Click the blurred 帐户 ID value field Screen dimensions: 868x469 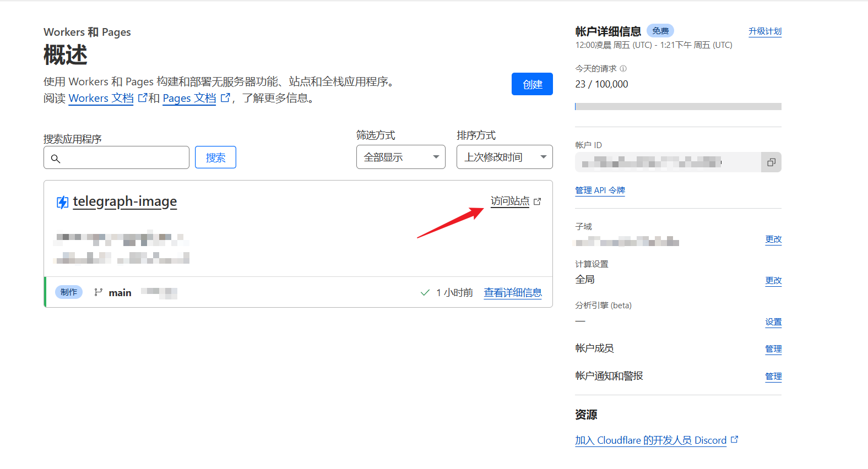pyautogui.click(x=668, y=162)
